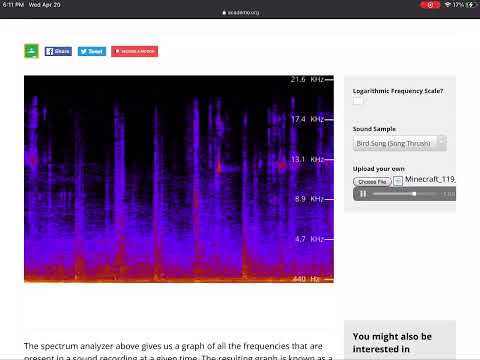480x360 pixels.
Task: Click the Choose File button
Action: click(372, 182)
